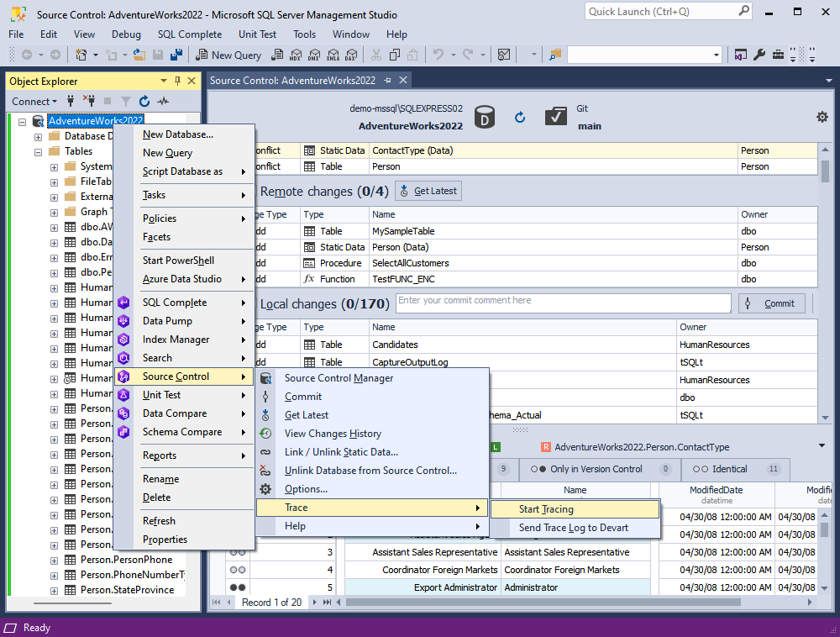840x637 pixels.
Task: Click the Get Latest button
Action: [428, 191]
